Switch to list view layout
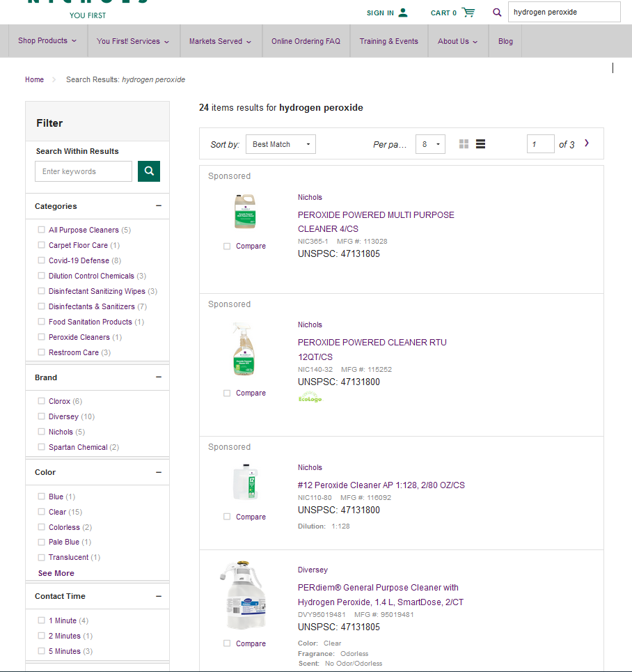The width and height of the screenshot is (632, 672). click(x=481, y=144)
